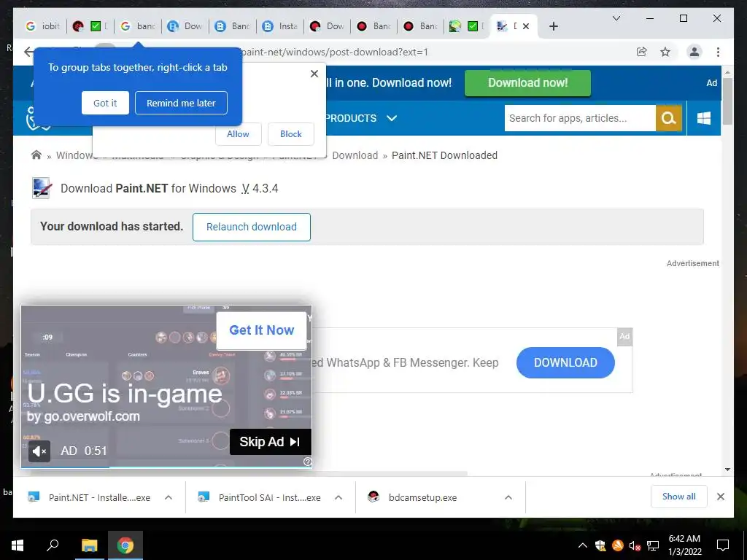Screen dimensions: 747x560
Task: Click Relaunch download button
Action: 252,227
